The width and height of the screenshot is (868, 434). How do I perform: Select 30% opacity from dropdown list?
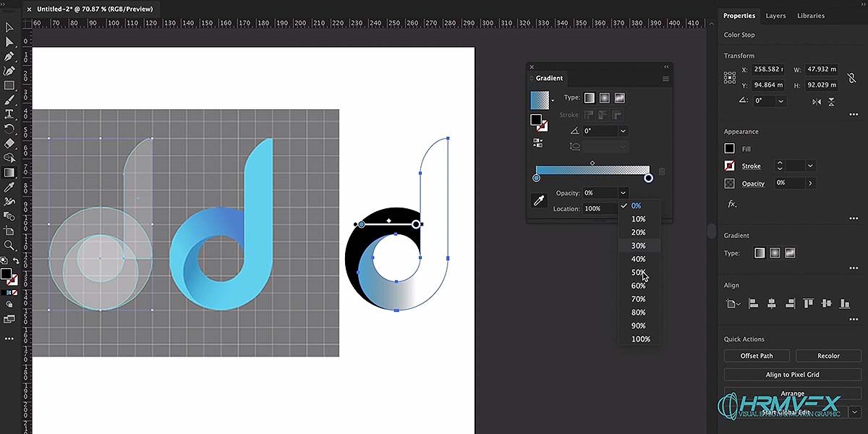tap(638, 246)
